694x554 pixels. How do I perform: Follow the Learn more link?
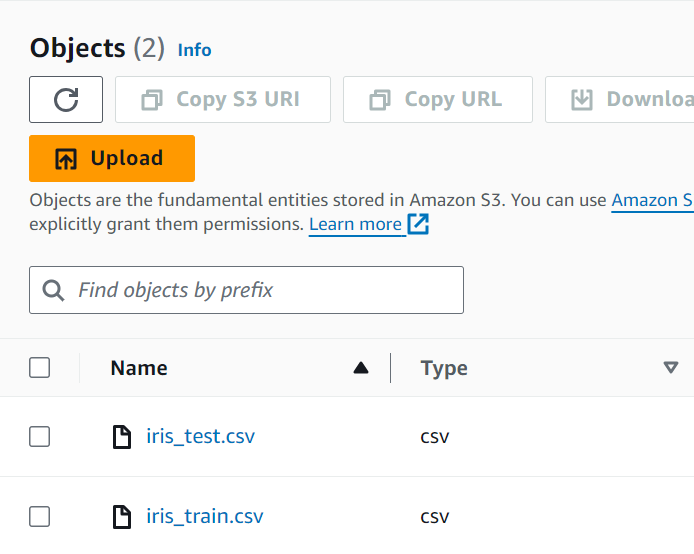[355, 224]
